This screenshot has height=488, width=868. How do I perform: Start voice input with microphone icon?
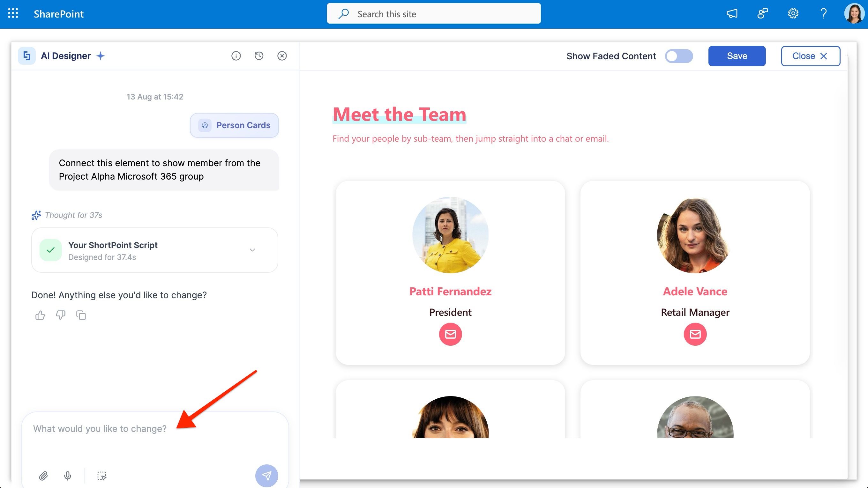click(67, 476)
